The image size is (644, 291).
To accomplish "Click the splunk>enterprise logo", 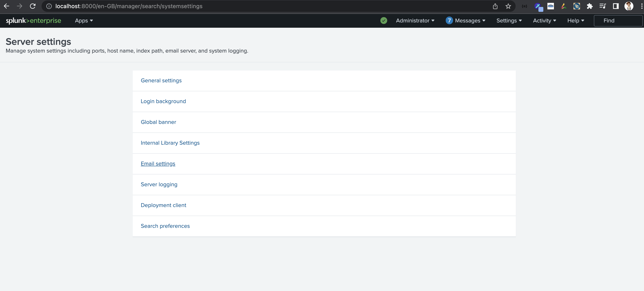I will 34,21.
